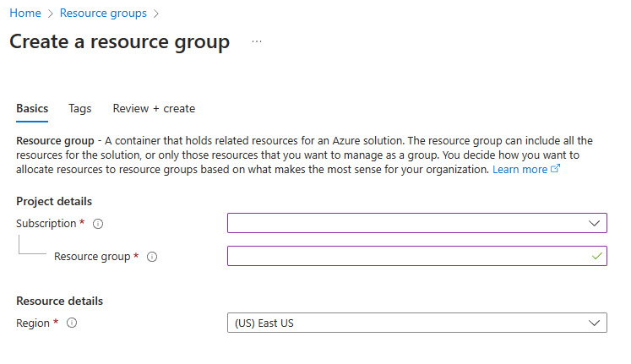Click the Create a resource group title
The width and height of the screenshot is (631, 364).
[x=119, y=42]
